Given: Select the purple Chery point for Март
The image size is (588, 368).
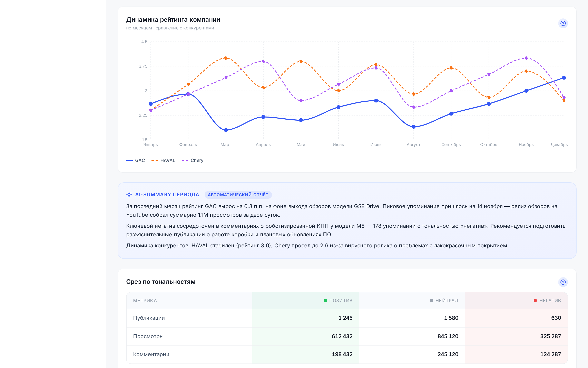Looking at the screenshot, I should 226,78.
